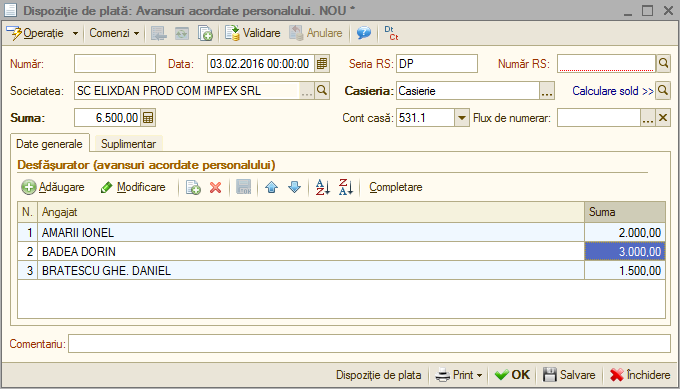Open the blue help bubble icon
680x389 pixels.
tap(364, 33)
